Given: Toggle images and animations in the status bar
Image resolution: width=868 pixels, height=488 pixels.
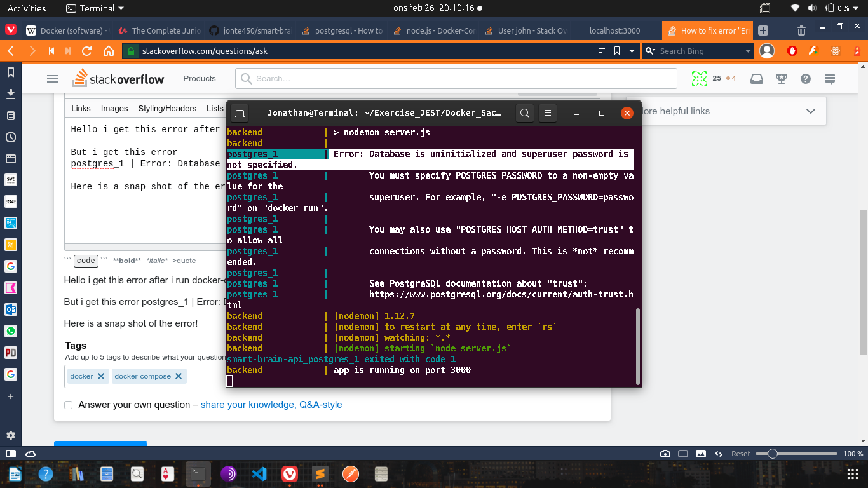Looking at the screenshot, I should tap(702, 454).
